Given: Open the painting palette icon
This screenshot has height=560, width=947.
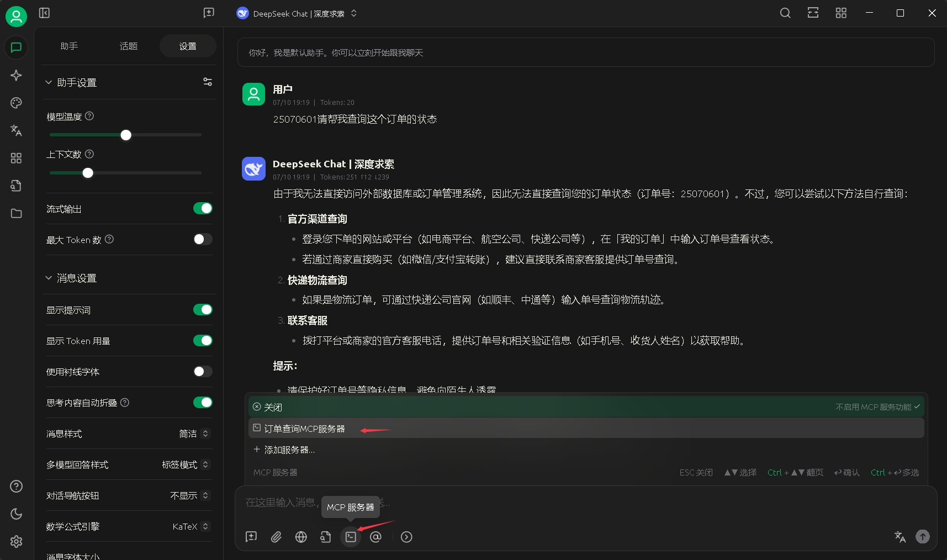Looking at the screenshot, I should click(x=16, y=103).
